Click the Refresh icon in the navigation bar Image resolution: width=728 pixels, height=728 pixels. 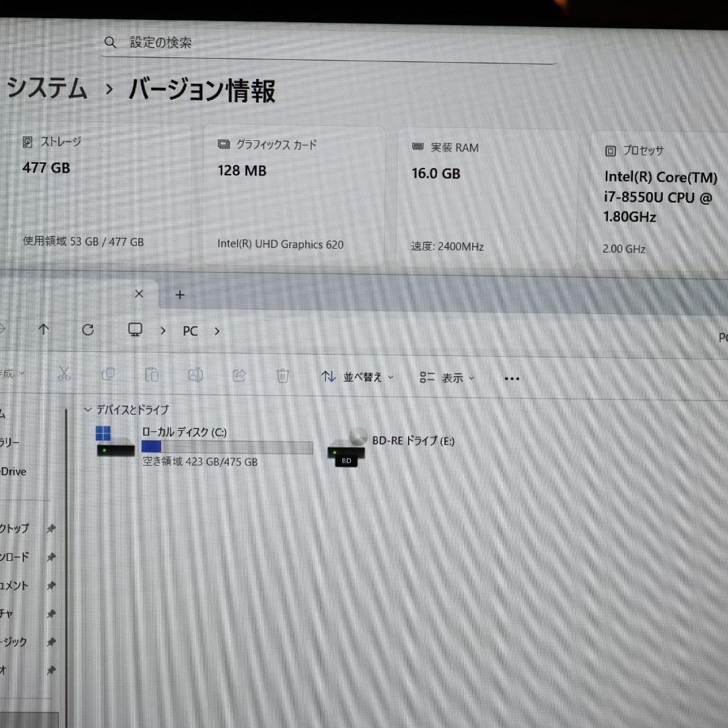coord(88,330)
